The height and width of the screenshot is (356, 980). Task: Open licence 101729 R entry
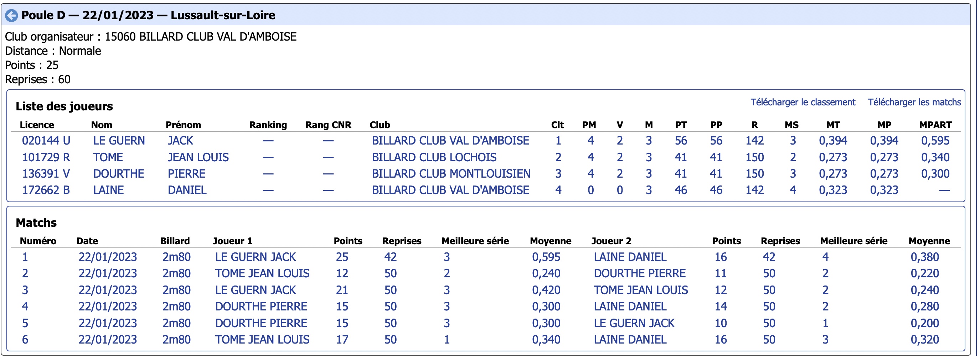46,157
